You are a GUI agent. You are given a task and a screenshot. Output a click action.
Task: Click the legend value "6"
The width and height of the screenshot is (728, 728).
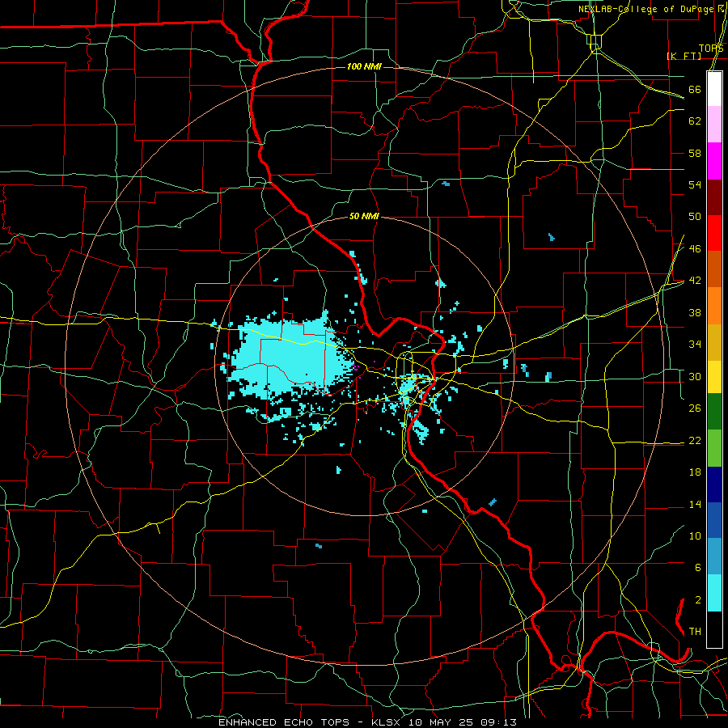pyautogui.click(x=697, y=567)
